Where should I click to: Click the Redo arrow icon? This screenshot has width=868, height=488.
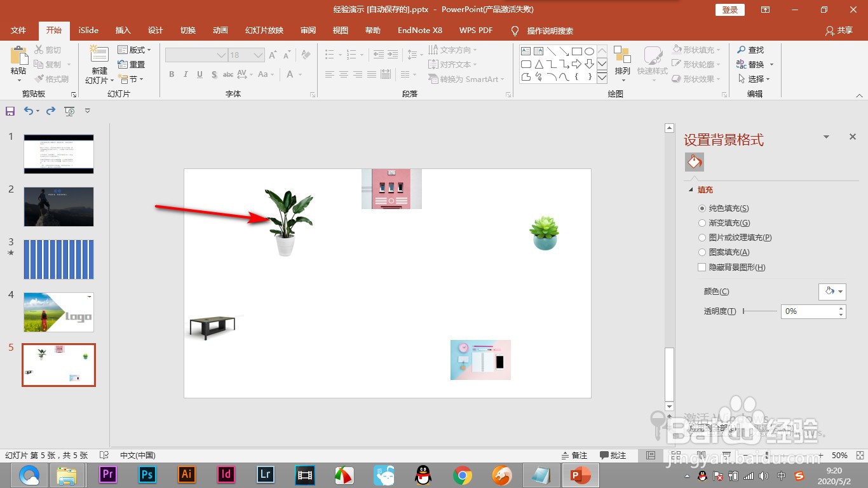(x=51, y=111)
